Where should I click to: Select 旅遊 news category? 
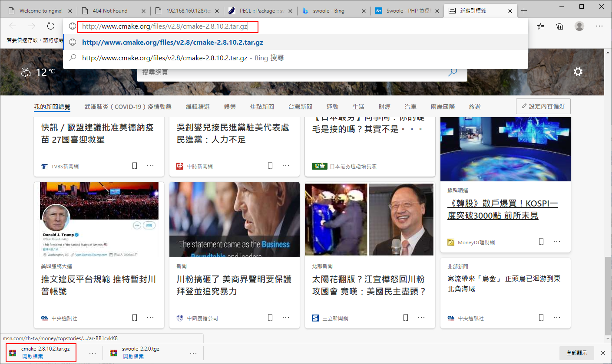[x=475, y=107]
